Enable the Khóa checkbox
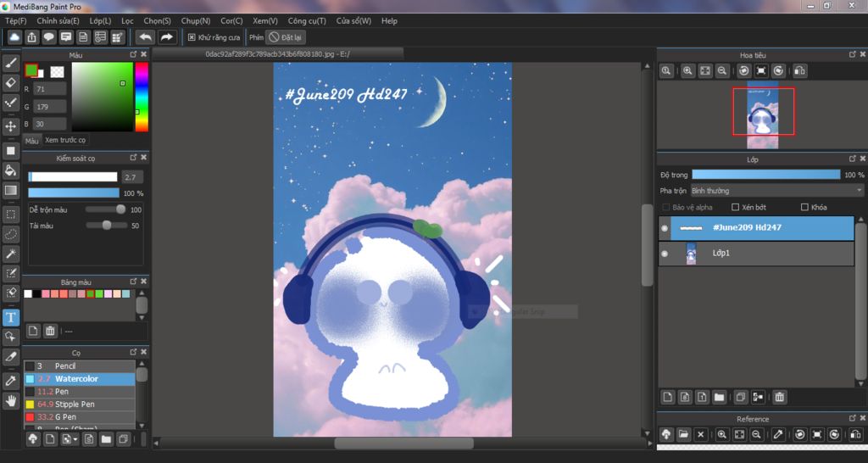 point(804,207)
